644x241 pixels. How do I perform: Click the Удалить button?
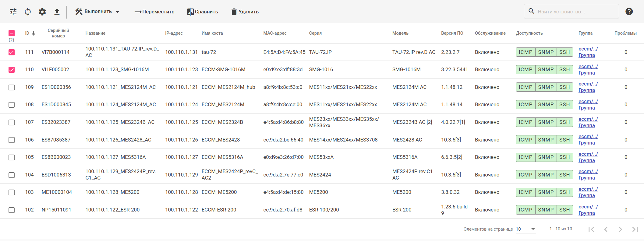245,12
